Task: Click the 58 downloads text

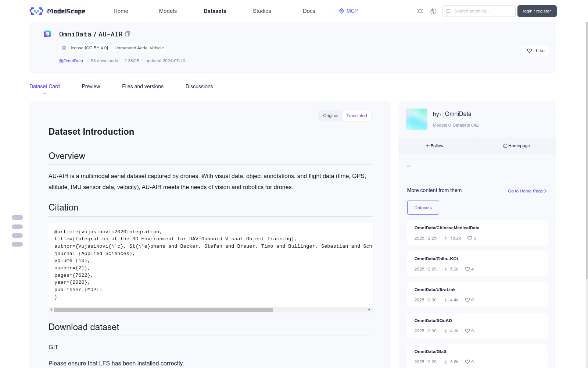Action: click(x=104, y=61)
